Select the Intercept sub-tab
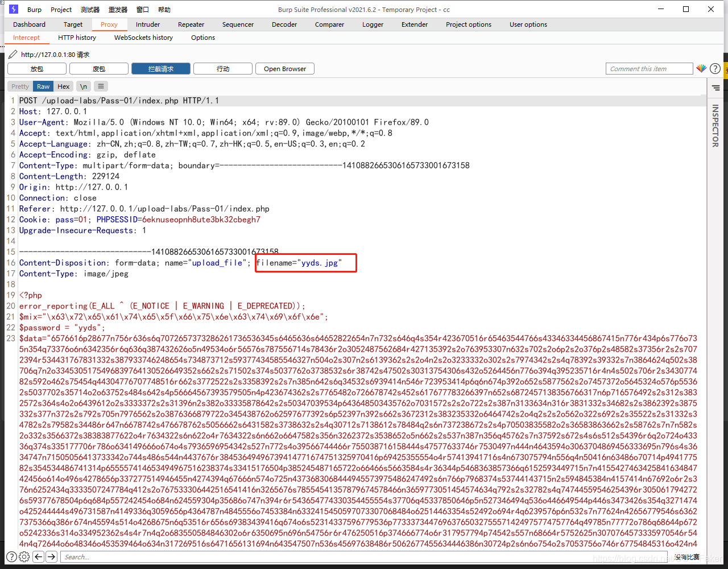The width and height of the screenshot is (728, 569). coord(26,38)
